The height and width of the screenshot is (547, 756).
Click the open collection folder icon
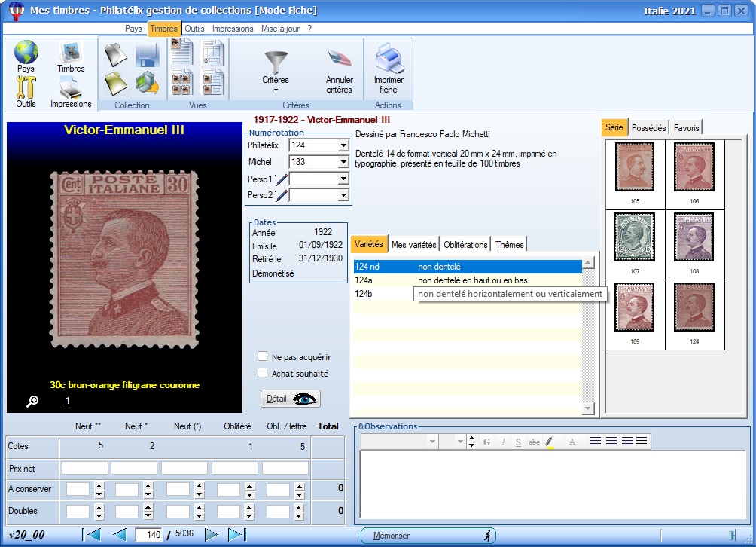tap(116, 54)
